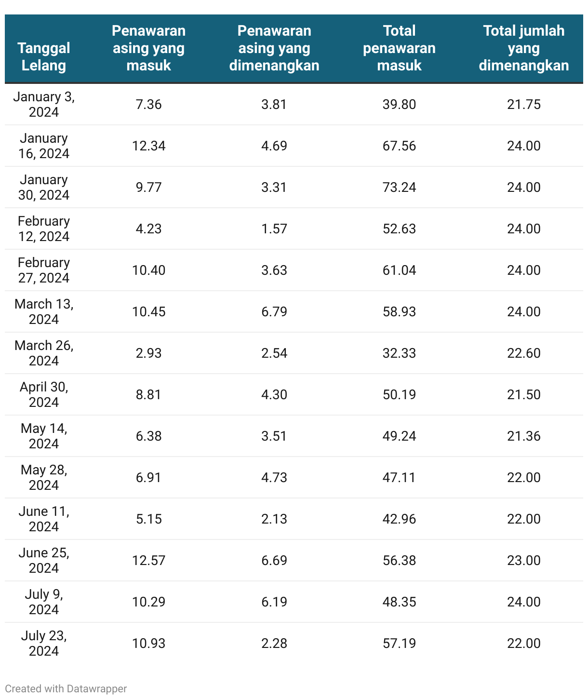
Task: Click the 12.57 value in June 25 row
Action: click(x=148, y=561)
